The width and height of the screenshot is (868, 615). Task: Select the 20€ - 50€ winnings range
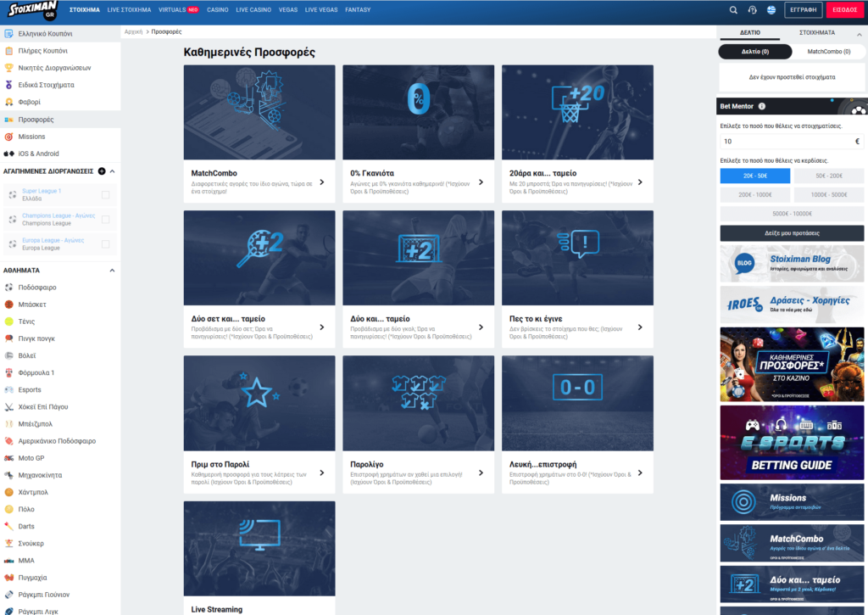[755, 176]
